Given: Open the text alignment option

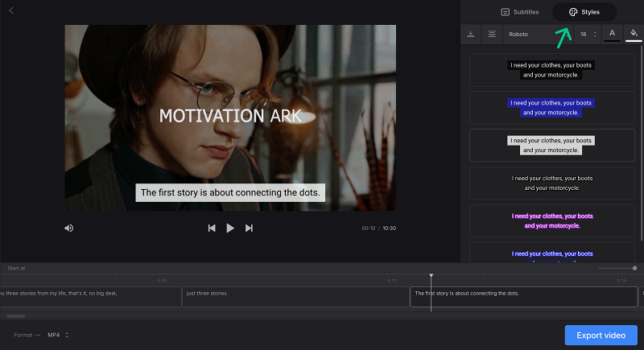Looking at the screenshot, I should coord(492,34).
